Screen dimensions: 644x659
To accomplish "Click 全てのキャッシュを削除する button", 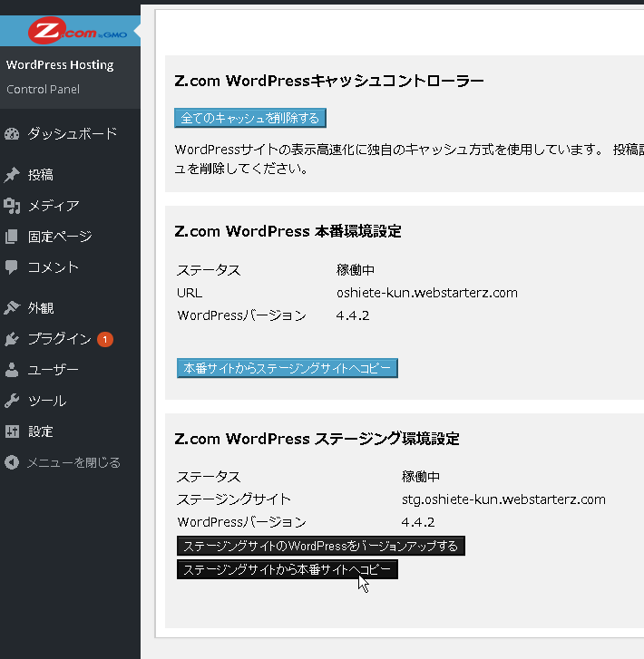I will [x=250, y=118].
